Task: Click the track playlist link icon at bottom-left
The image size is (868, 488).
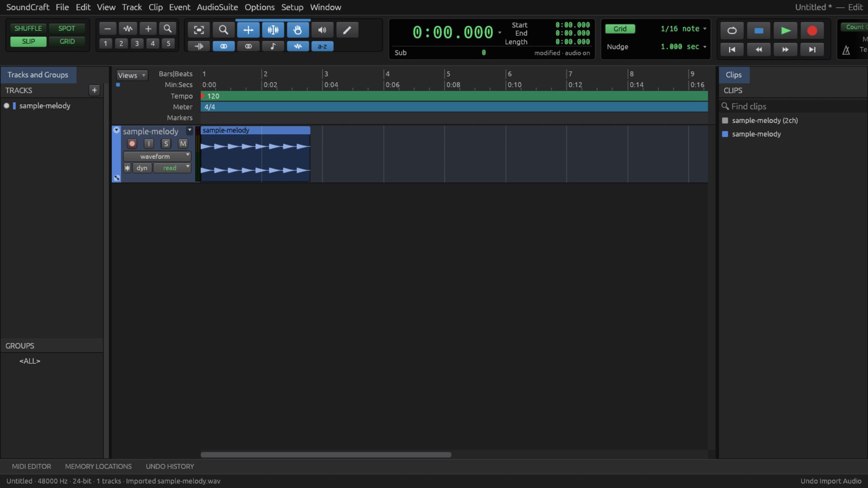Action: tap(117, 178)
